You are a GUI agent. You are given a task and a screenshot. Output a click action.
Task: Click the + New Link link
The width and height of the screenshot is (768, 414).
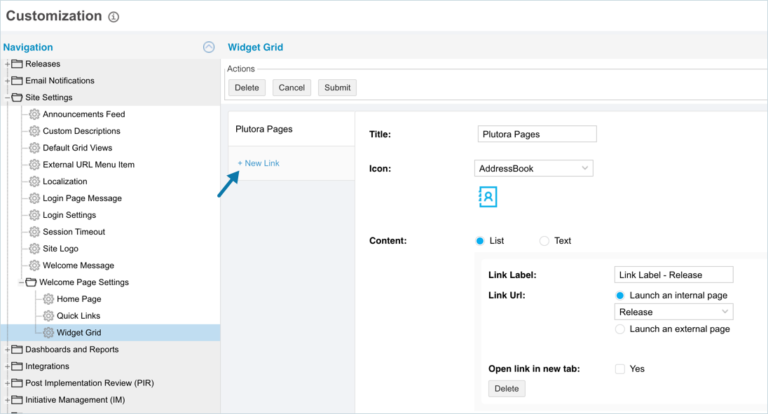pos(259,163)
